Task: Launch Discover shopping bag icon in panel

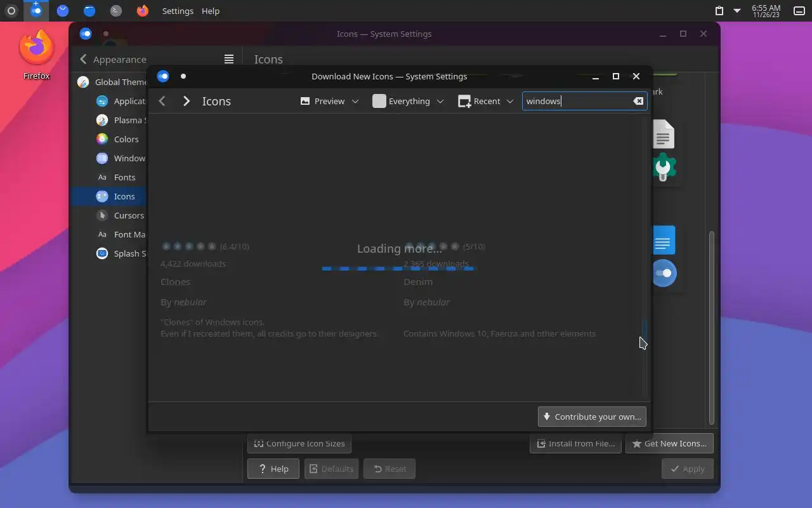Action: [62, 11]
